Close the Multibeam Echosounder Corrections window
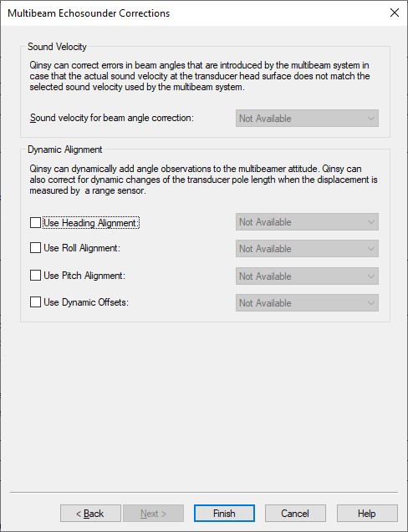Screen dimensions: 408x532 [395, 13]
